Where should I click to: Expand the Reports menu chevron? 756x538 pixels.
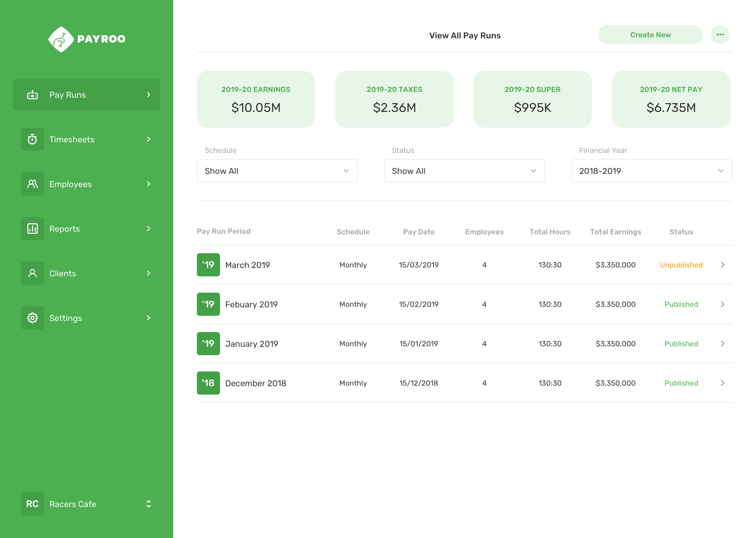tap(149, 229)
